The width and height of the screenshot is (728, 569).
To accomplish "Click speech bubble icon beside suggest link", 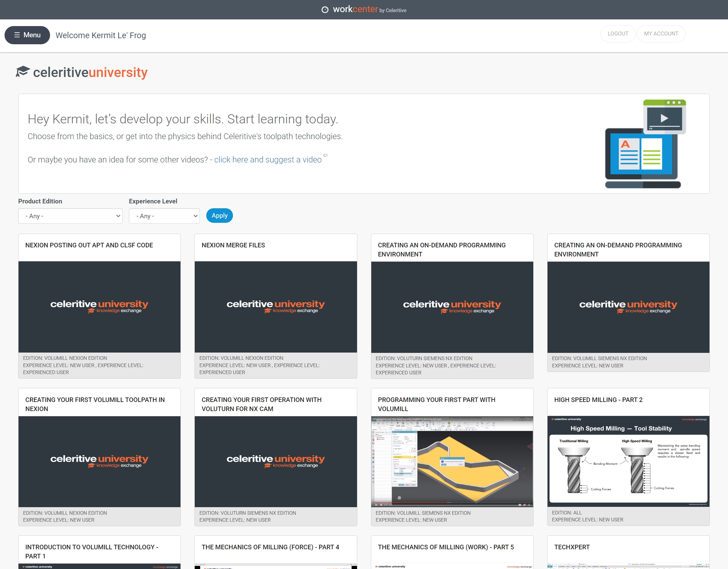I will (x=325, y=155).
